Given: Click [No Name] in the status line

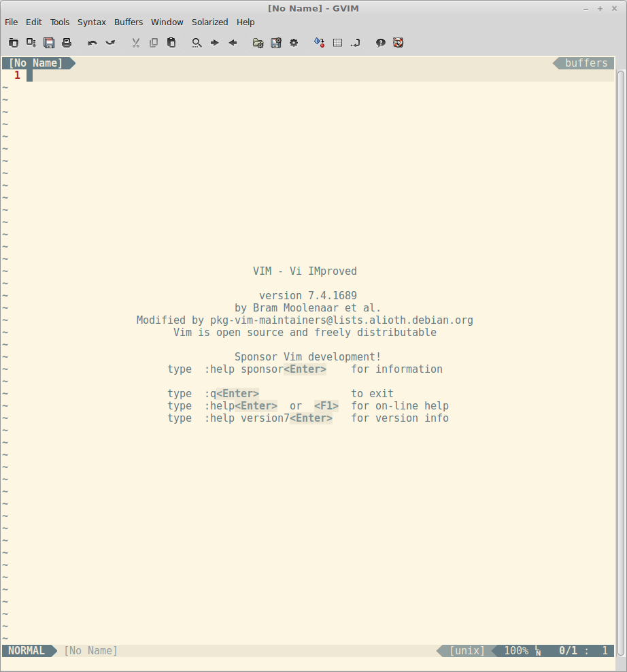Looking at the screenshot, I should coord(90,651).
